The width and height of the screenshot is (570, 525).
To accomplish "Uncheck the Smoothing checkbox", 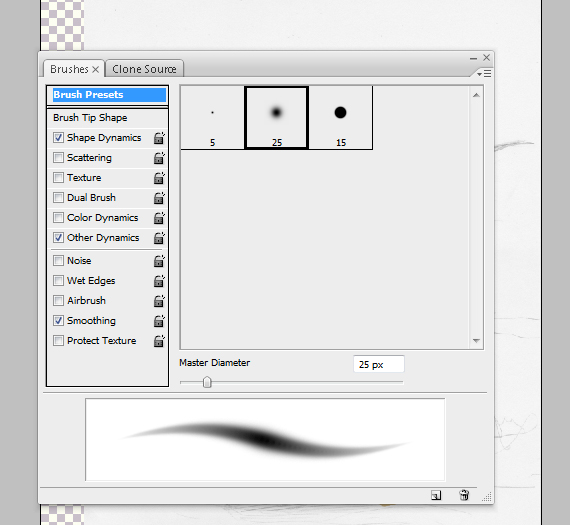I will (58, 320).
